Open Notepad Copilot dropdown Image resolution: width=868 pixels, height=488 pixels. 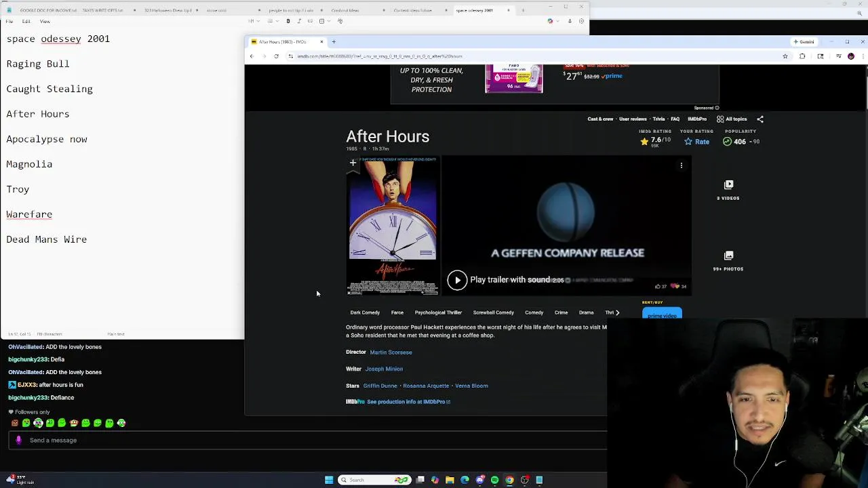point(553,21)
